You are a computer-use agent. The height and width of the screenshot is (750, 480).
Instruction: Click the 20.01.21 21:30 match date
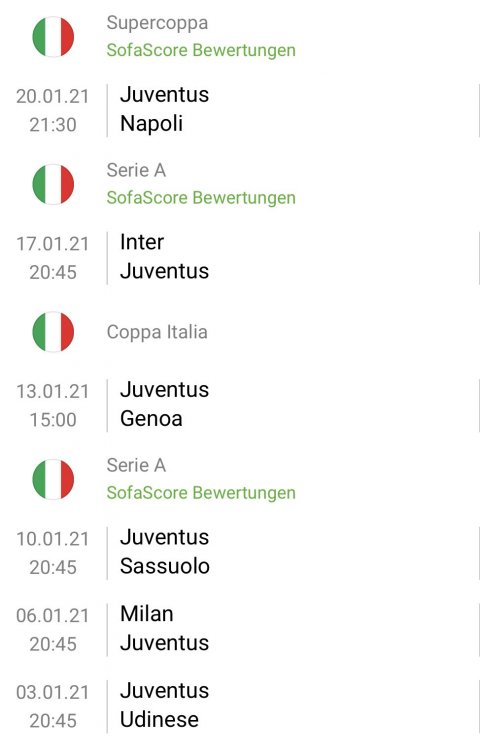click(53, 110)
